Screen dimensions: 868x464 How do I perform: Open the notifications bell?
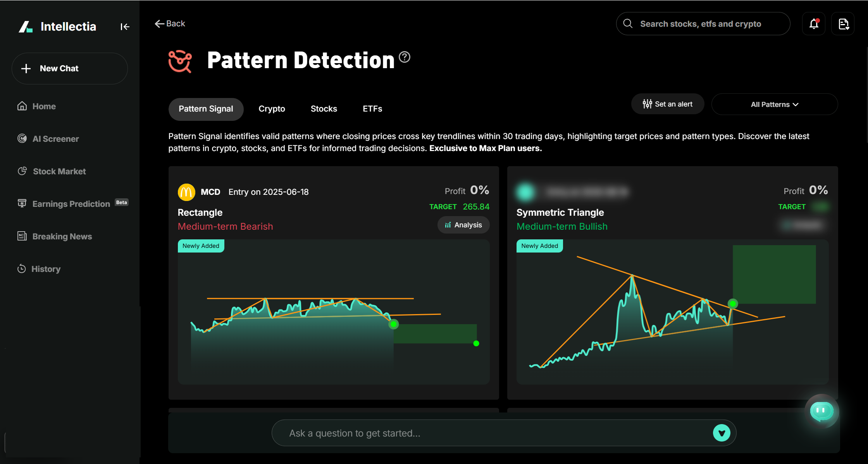point(814,24)
